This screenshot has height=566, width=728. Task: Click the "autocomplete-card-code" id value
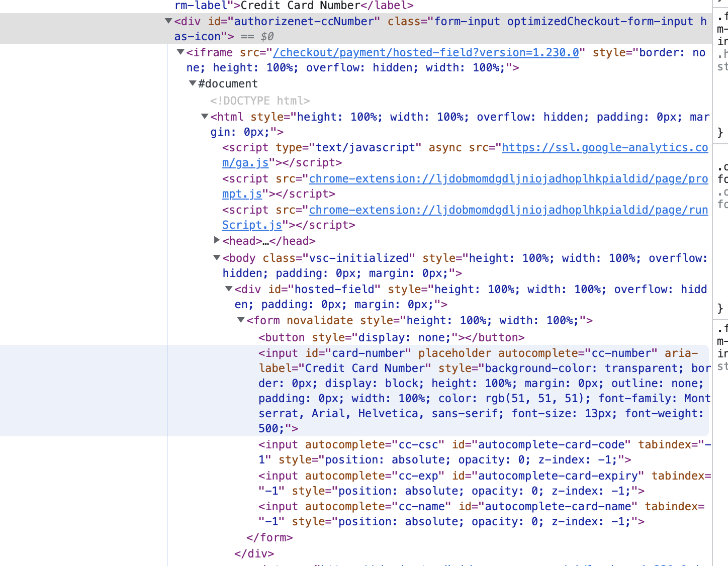(552, 444)
